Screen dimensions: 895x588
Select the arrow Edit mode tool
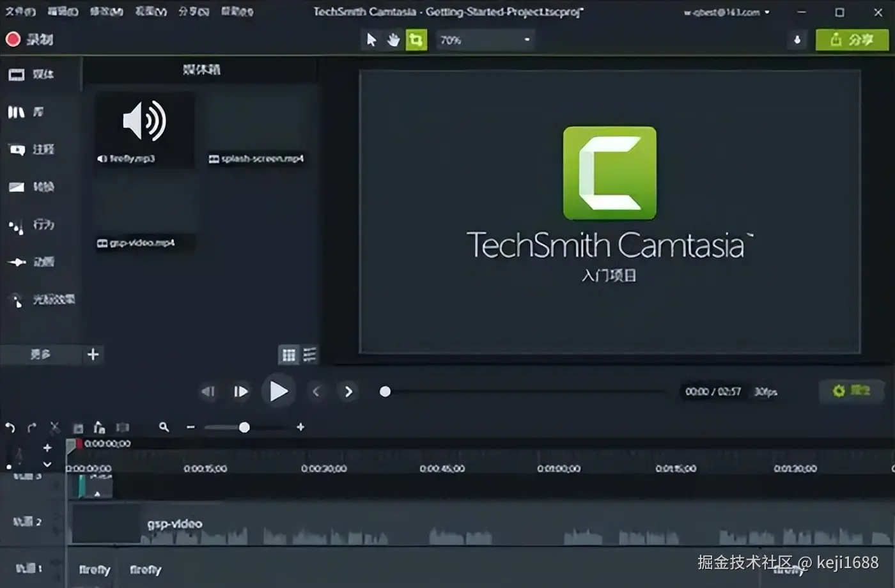[x=371, y=40]
